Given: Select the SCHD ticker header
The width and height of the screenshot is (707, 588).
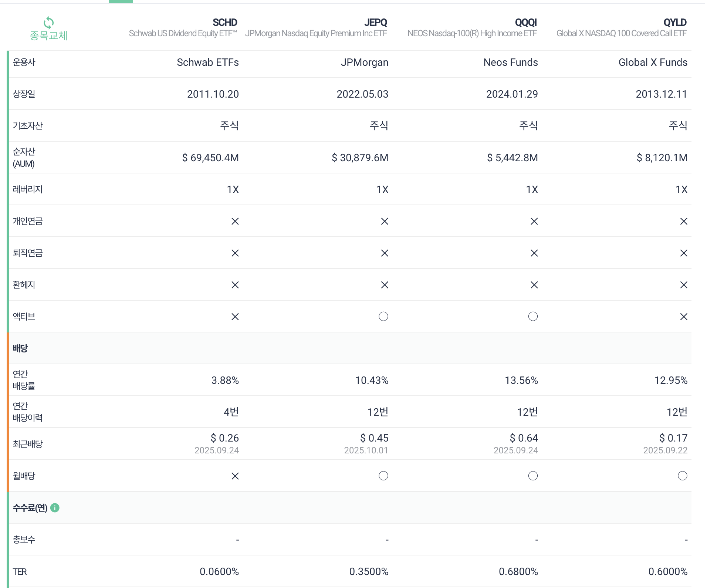Looking at the screenshot, I should [x=225, y=23].
